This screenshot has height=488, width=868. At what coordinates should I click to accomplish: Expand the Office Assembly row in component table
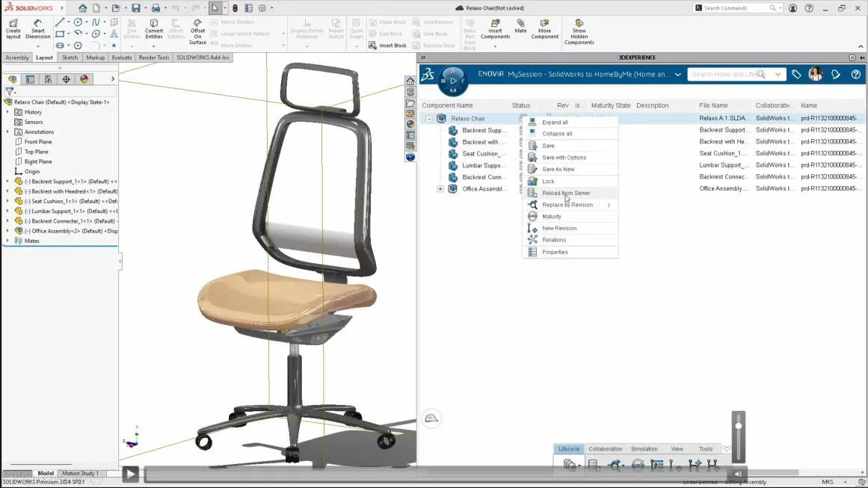[x=440, y=189]
